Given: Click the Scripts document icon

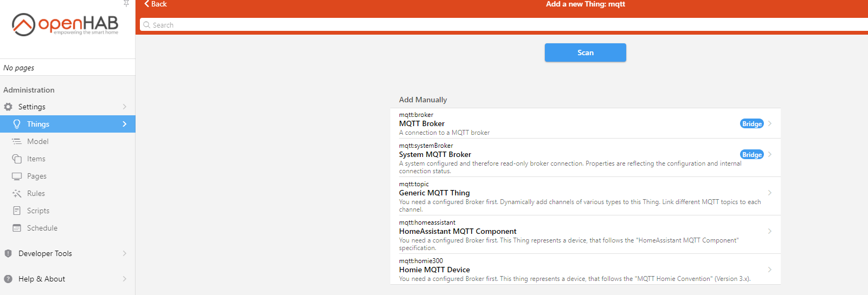Looking at the screenshot, I should 17,211.
